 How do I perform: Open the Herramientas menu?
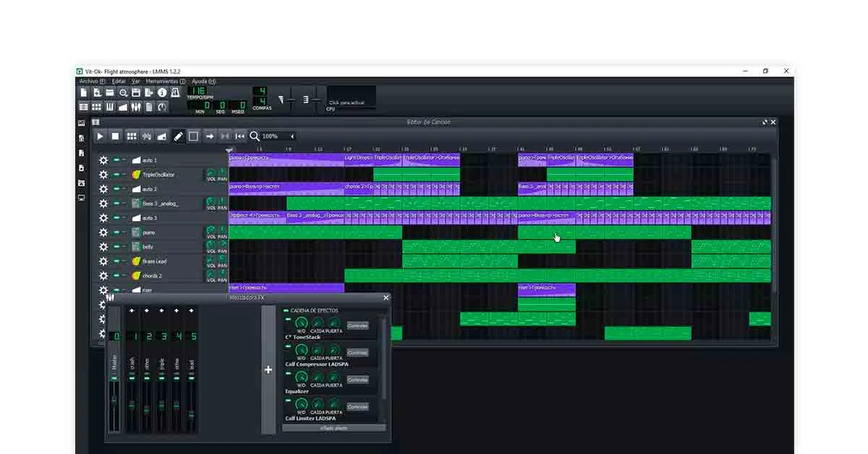(166, 81)
